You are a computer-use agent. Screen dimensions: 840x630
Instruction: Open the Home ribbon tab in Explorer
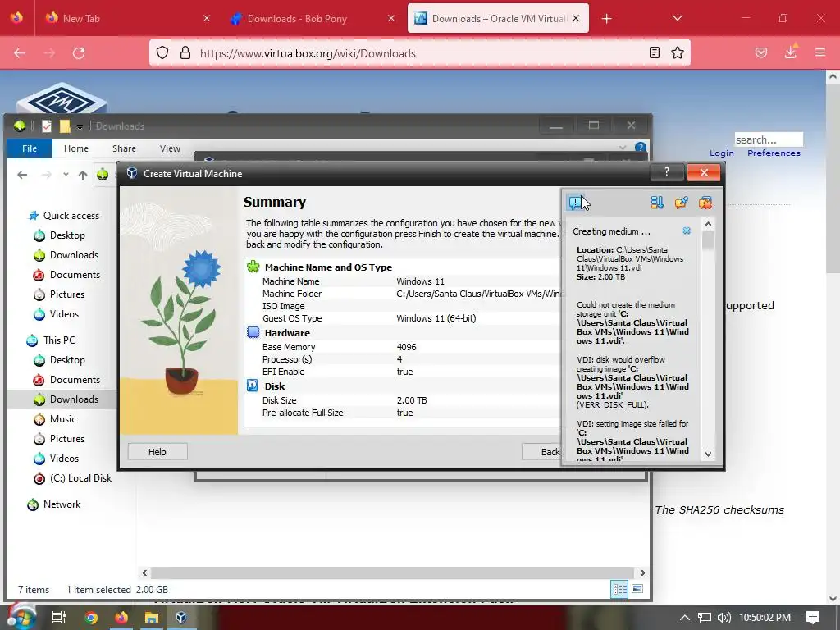click(76, 148)
